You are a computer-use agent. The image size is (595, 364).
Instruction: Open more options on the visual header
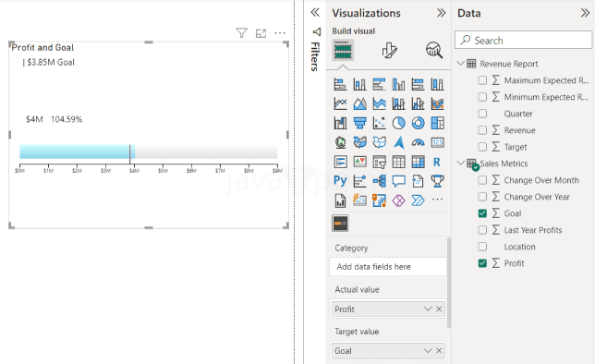tap(280, 33)
